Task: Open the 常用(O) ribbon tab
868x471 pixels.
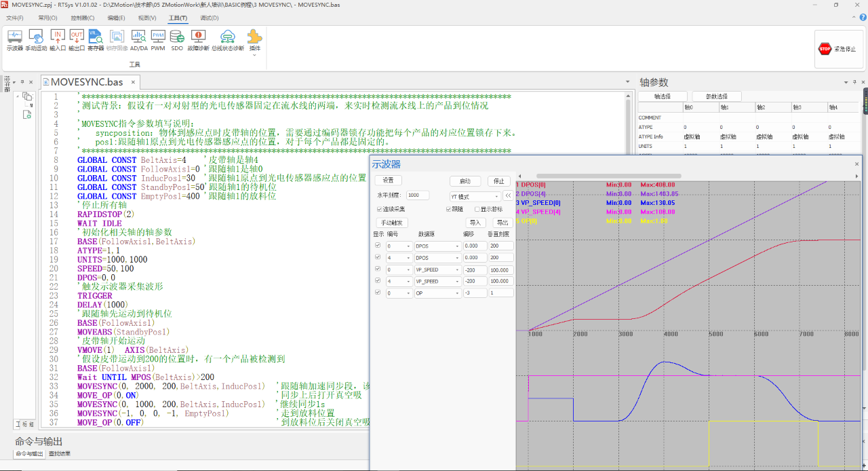Action: pyautogui.click(x=47, y=18)
